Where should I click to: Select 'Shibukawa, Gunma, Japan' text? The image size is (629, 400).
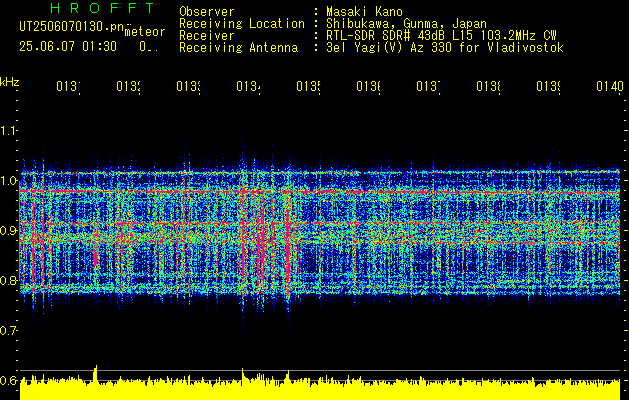tap(406, 24)
